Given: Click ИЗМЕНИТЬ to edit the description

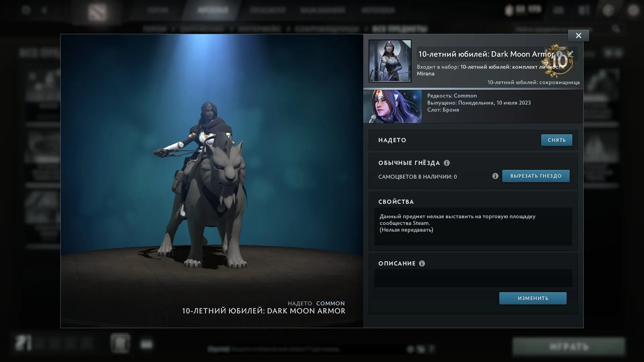Looking at the screenshot, I should [533, 298].
